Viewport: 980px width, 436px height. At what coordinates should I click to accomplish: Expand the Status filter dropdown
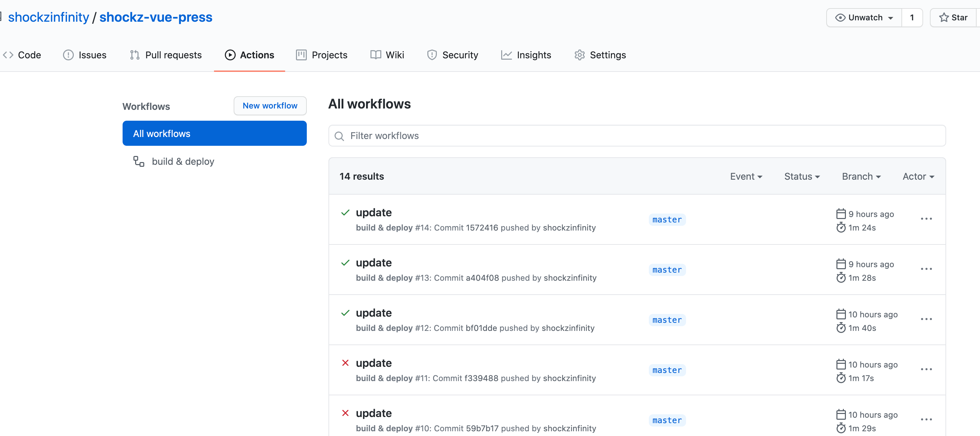click(802, 176)
